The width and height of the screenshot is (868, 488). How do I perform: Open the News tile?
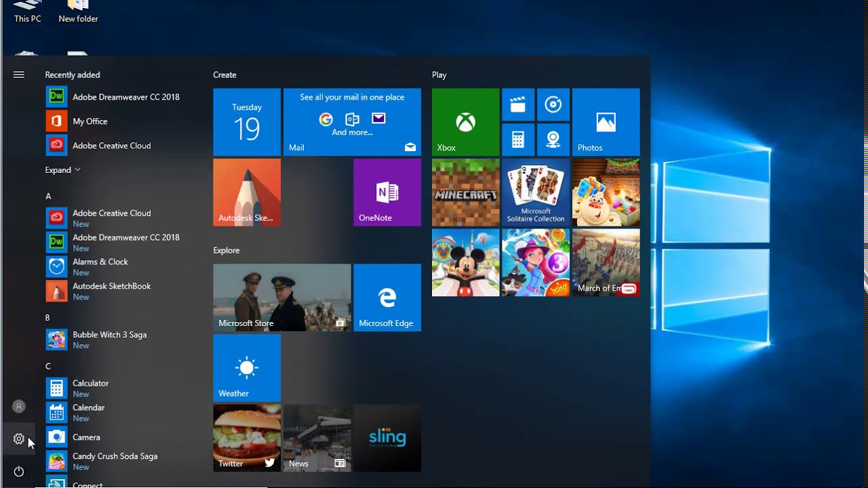click(317, 438)
